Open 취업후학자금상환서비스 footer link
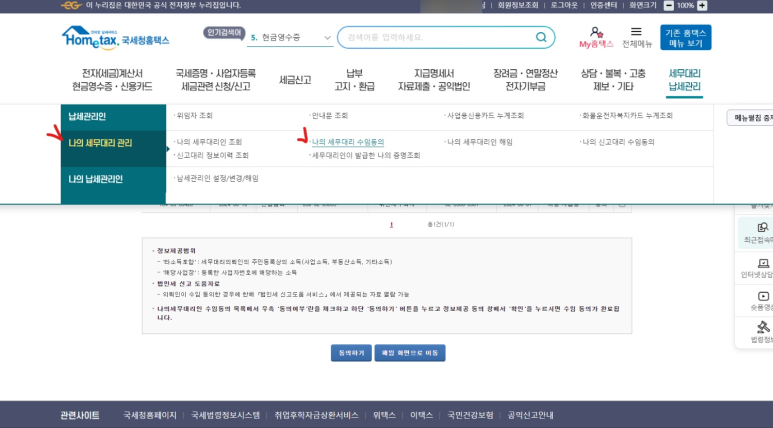The image size is (773, 428). click(x=316, y=415)
